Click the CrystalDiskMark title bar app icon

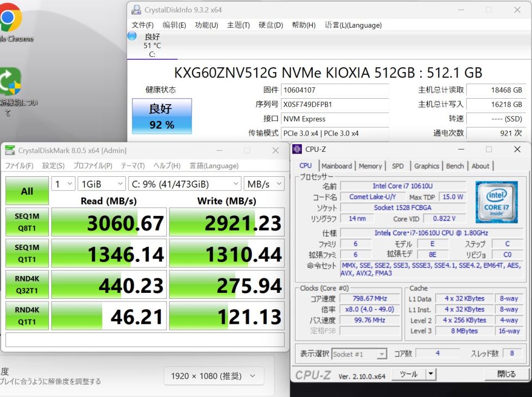[10, 150]
